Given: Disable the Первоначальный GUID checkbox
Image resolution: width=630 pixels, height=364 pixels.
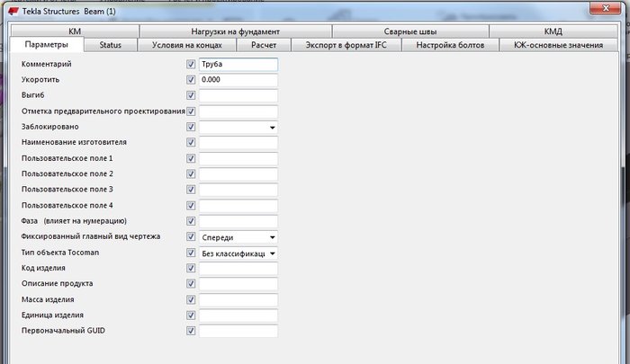Looking at the screenshot, I should click(x=191, y=331).
